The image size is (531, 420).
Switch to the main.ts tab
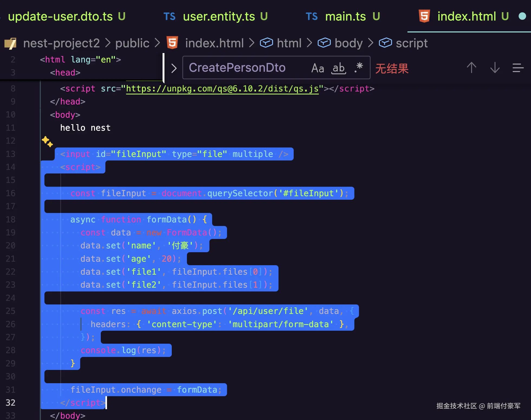pos(345,17)
